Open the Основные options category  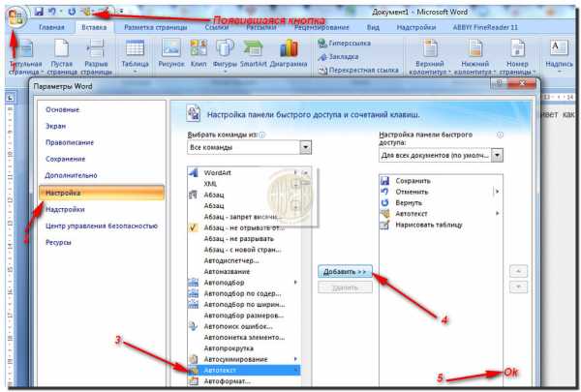[62, 109]
